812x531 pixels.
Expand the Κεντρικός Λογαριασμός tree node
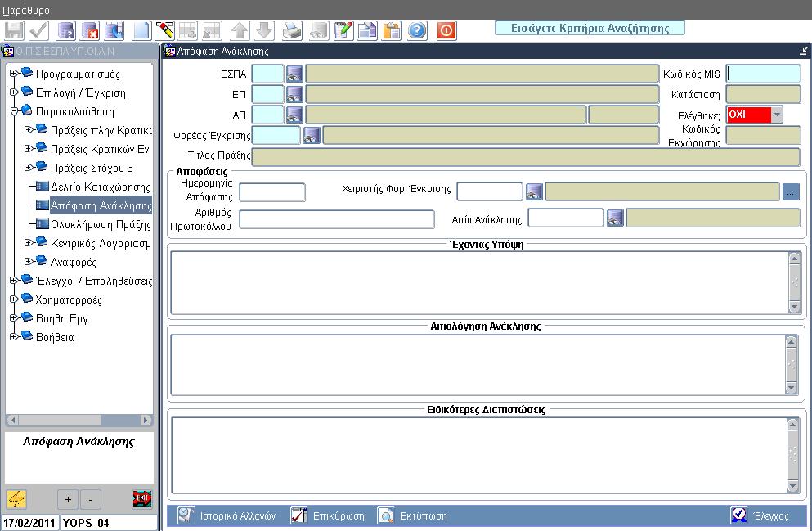(x=29, y=242)
